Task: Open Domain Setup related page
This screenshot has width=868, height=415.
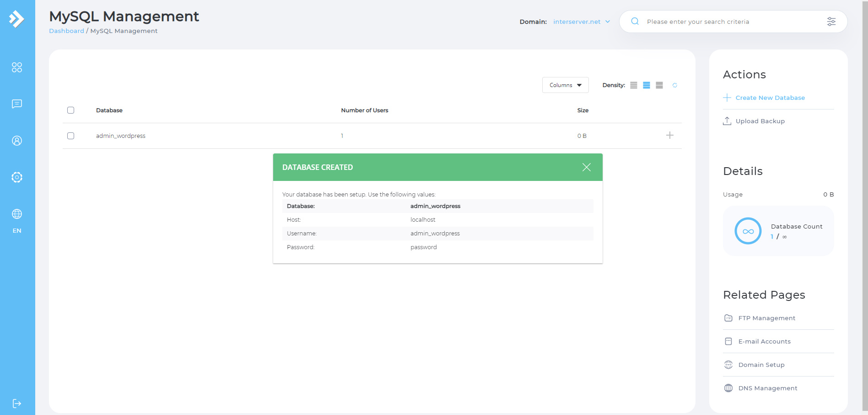Action: (x=761, y=365)
